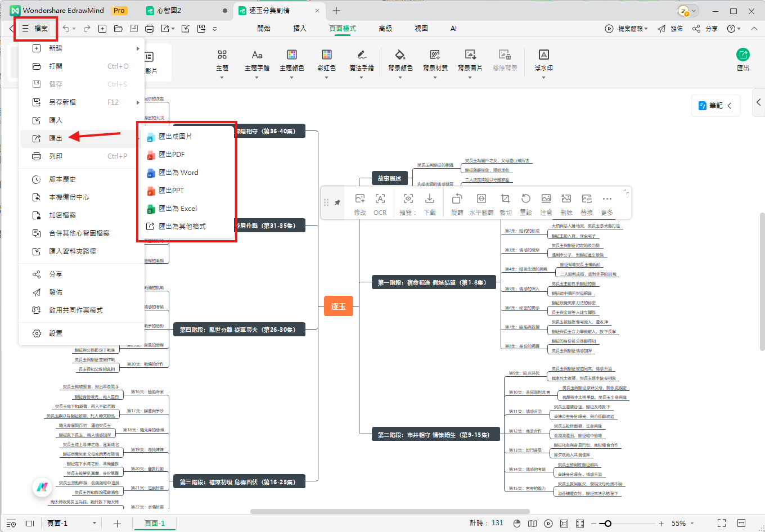Enable collaboration mode in File menu
This screenshot has height=532, width=765.
tap(75, 310)
